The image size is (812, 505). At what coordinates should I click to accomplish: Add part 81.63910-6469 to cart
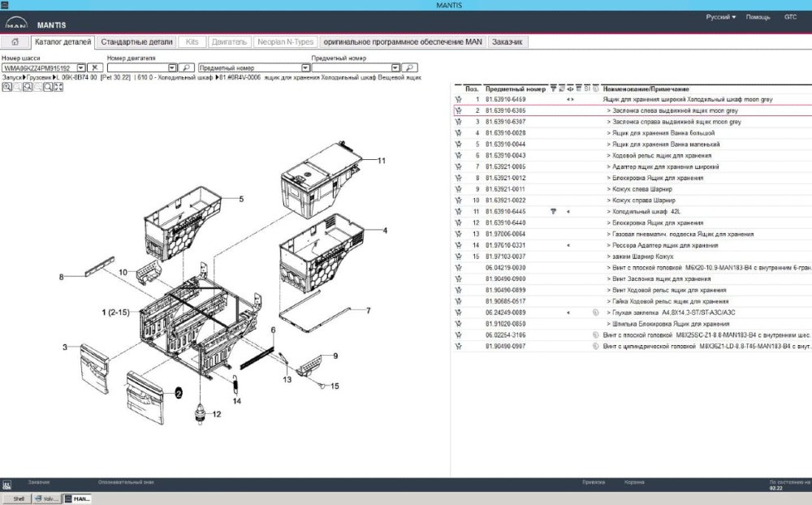coord(459,99)
